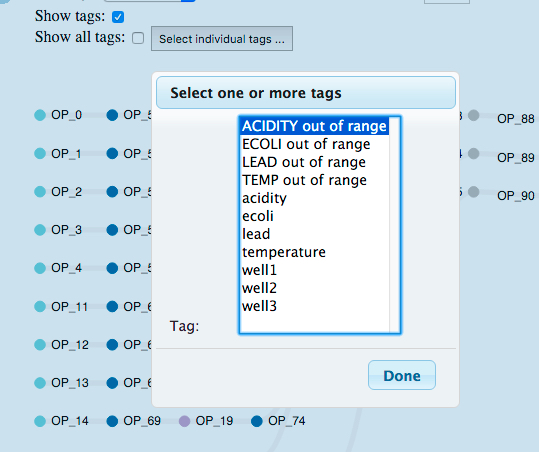This screenshot has width=539, height=452.
Task: Open Select individual tags dropdown button
Action: [222, 39]
